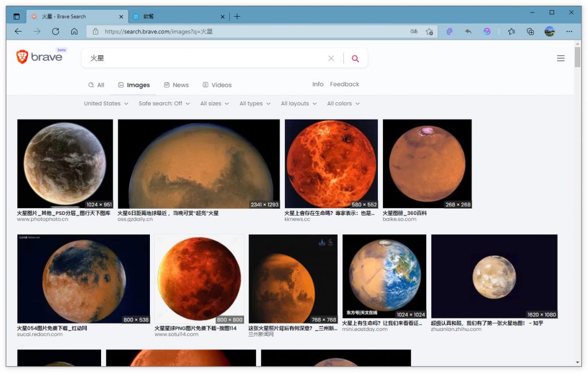Screen dimensions: 588x373
Task: Clear the search box with the X icon
Action: pos(331,58)
